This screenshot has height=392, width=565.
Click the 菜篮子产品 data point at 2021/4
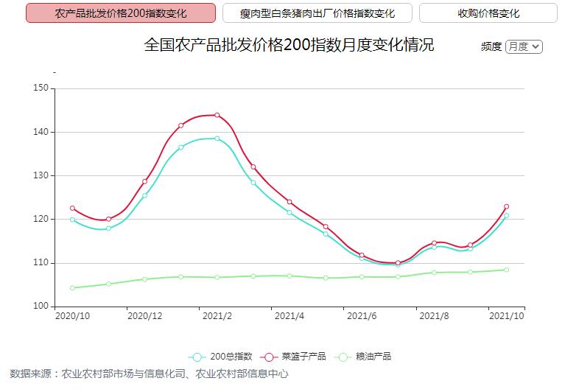[289, 202]
